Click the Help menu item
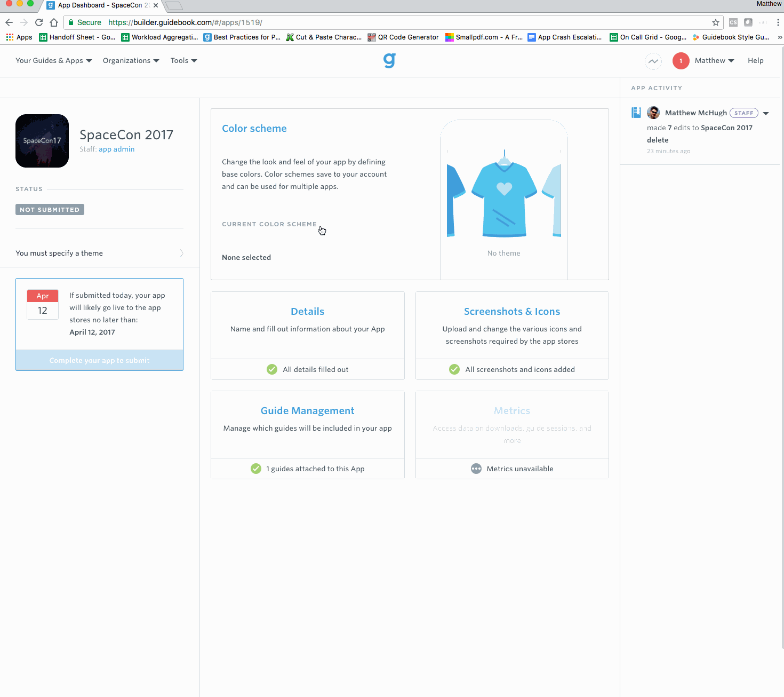Viewport: 784px width, 697px height. [756, 61]
